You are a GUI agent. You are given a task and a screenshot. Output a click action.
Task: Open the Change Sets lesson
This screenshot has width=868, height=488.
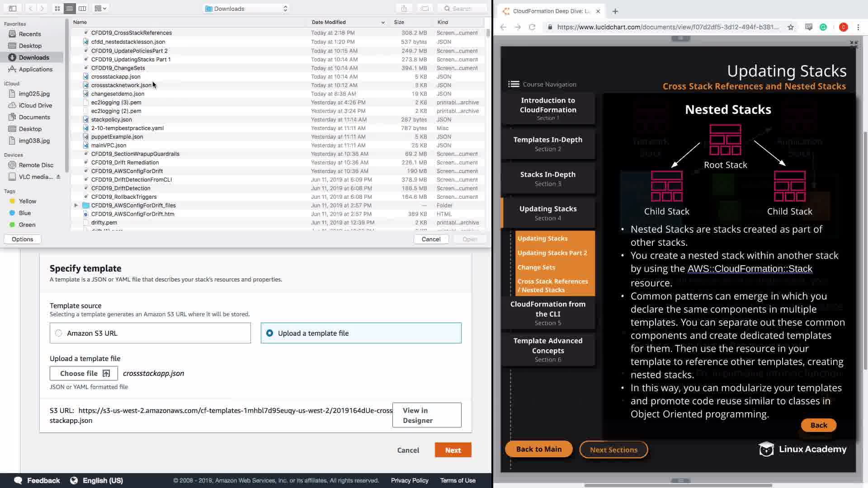(x=536, y=267)
